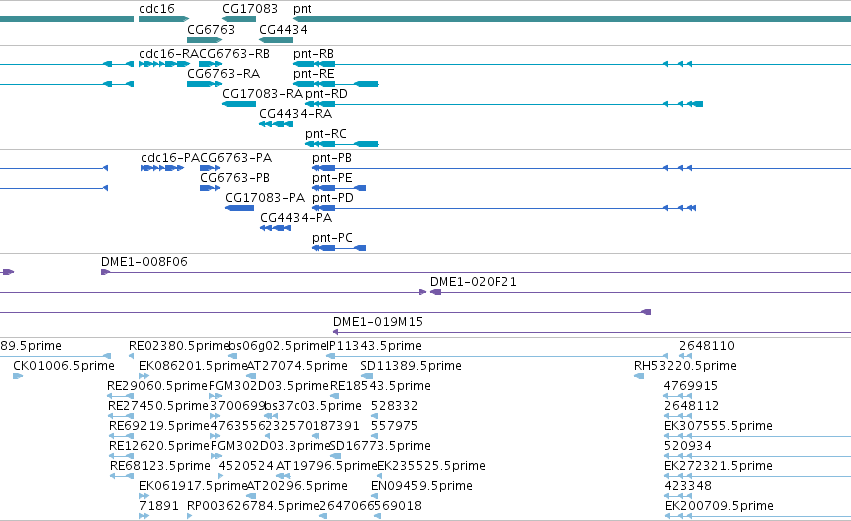Select the 2648110 EST label
This screenshot has height=521, width=851.
tap(707, 346)
